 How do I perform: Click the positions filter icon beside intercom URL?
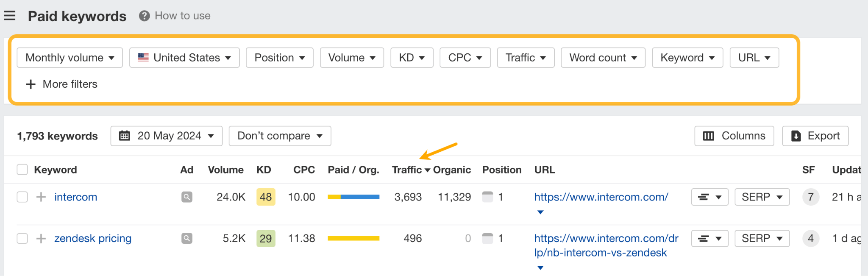pyautogui.click(x=709, y=197)
